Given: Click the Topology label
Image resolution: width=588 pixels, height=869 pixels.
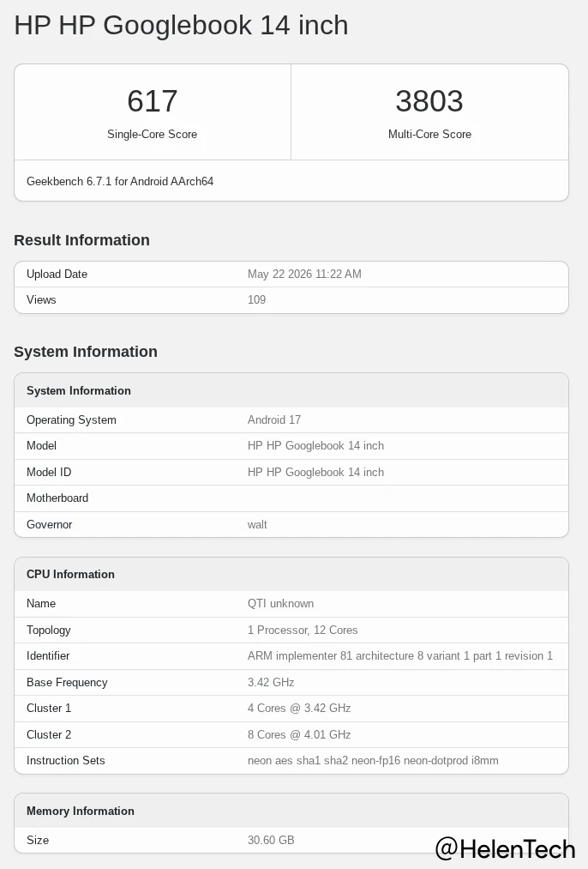Looking at the screenshot, I should coord(49,631).
